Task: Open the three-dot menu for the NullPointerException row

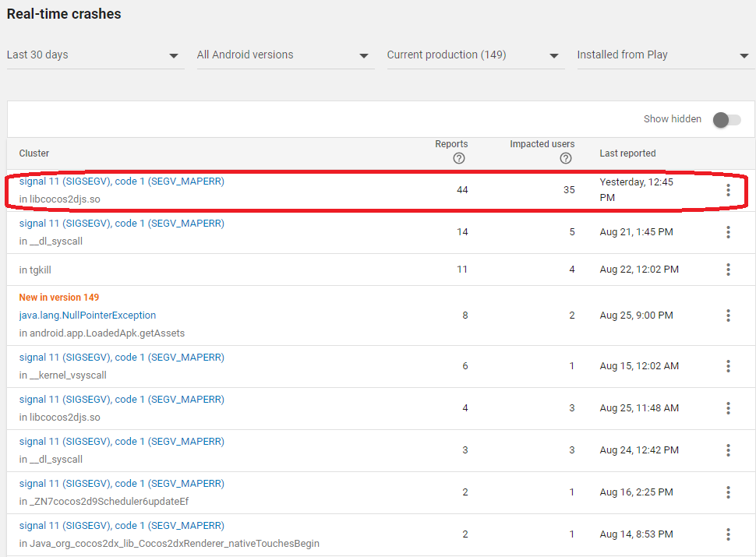Action: point(728,316)
